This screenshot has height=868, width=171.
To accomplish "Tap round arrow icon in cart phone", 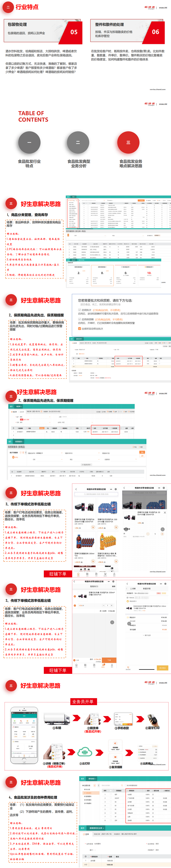I will point(112,622).
